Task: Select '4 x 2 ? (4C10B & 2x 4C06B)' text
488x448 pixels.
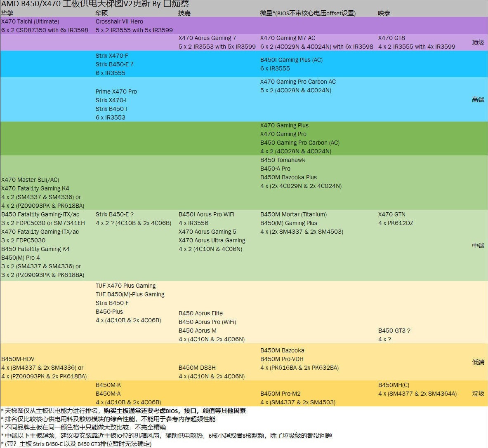Action: point(134,223)
